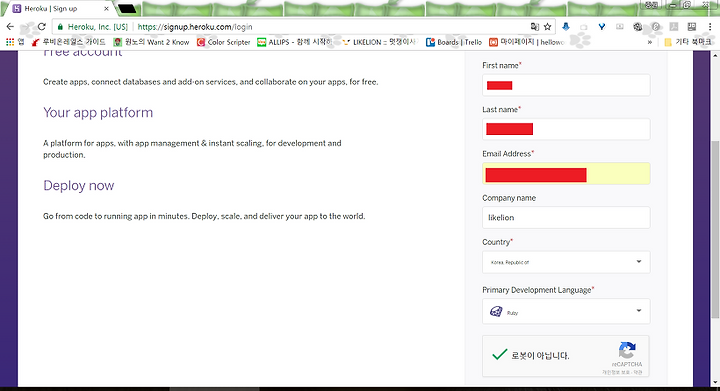Click the ALLIPS bookmark green icon
720x391 pixels.
point(261,42)
